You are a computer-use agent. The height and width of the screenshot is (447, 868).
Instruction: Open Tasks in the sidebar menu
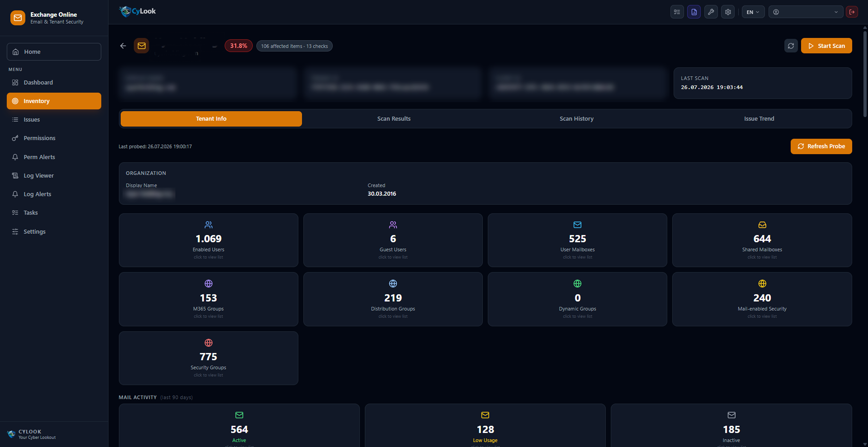click(54, 213)
